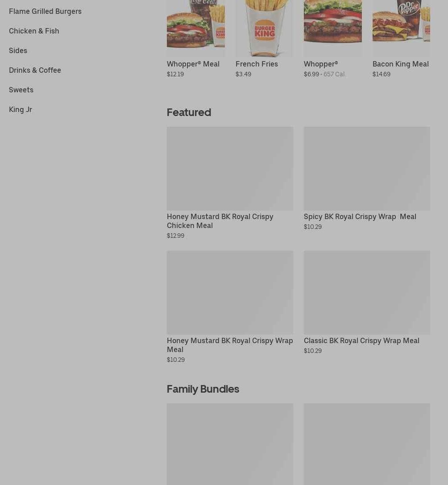Viewport: 448px width, 485px height.
Task: Select Chicken & Fish category
Action: coord(34,31)
